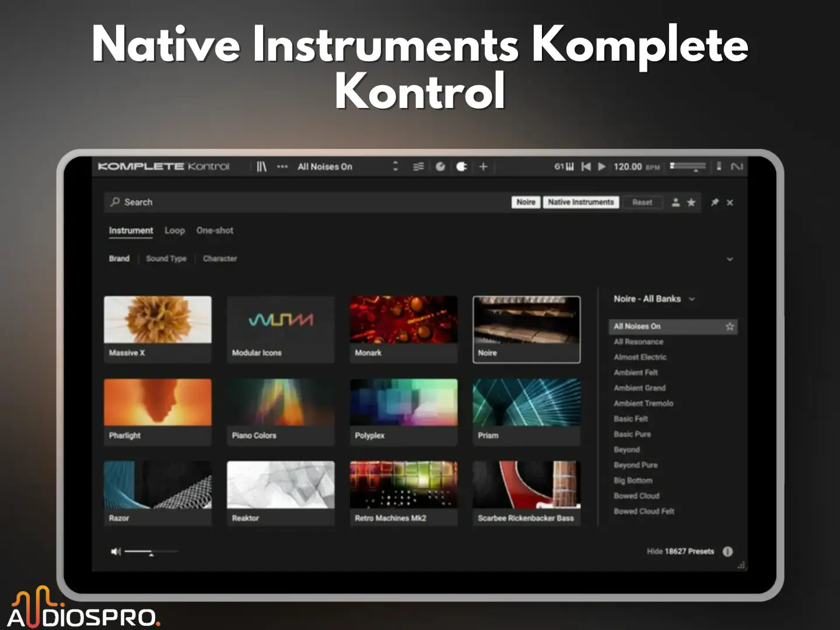Select the Polyplex instrument thumbnail
The image size is (840, 630).
tap(404, 412)
